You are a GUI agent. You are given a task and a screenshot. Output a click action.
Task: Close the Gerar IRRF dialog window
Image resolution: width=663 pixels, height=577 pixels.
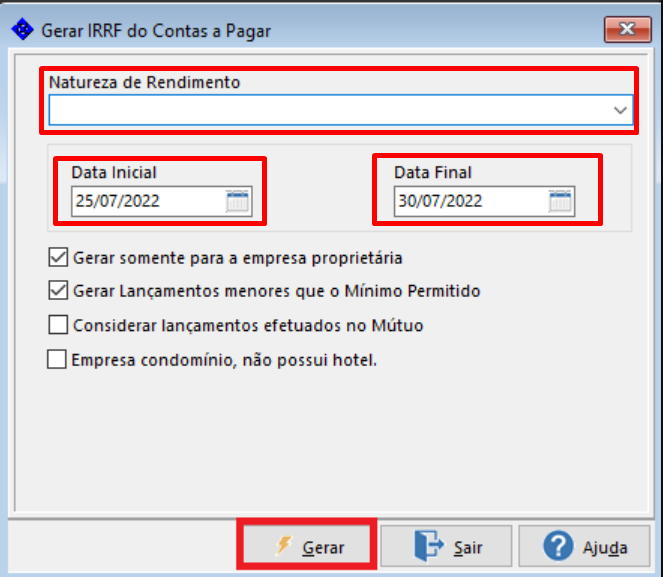coord(627,30)
